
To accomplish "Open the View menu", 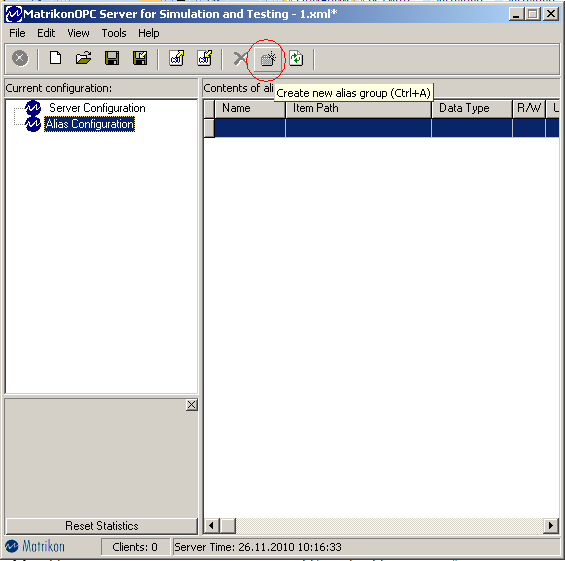I will pos(78,33).
